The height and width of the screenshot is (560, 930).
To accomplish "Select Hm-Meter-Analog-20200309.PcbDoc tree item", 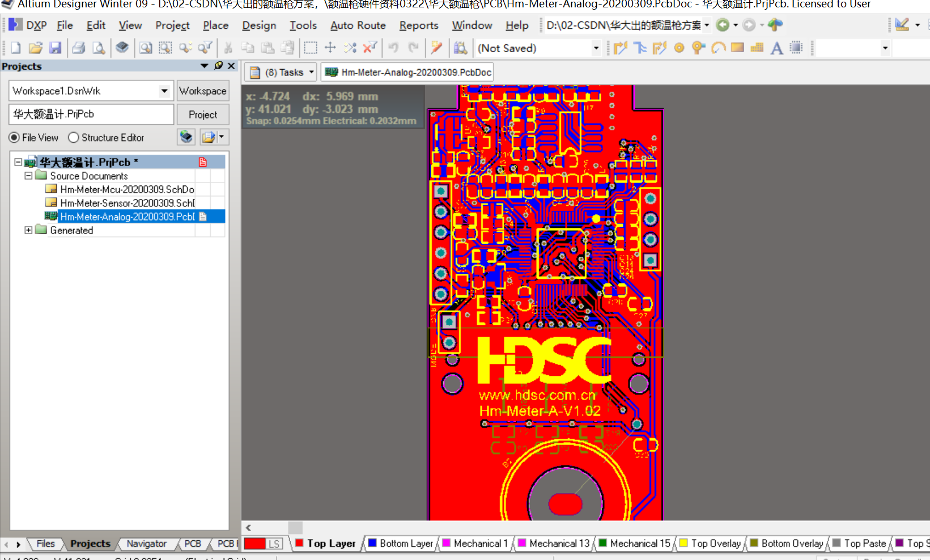I will [127, 217].
